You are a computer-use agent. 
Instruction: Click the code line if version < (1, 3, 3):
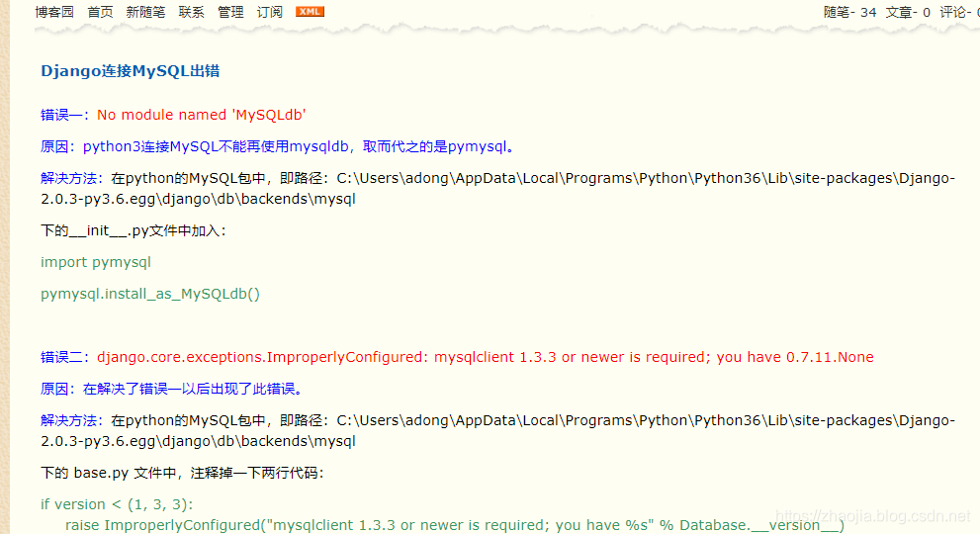click(x=117, y=504)
